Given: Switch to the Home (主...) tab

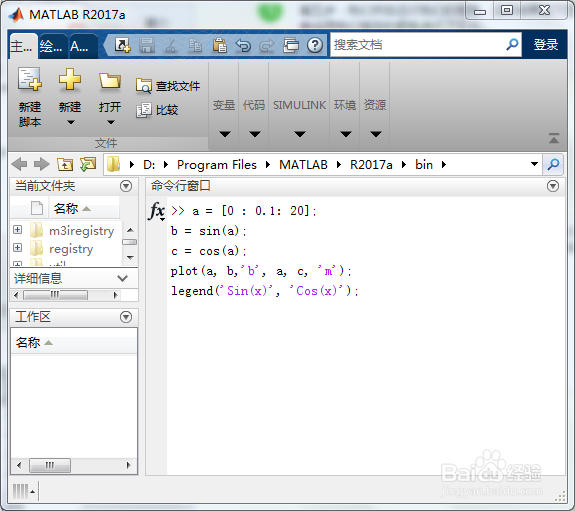Looking at the screenshot, I should click(22, 46).
